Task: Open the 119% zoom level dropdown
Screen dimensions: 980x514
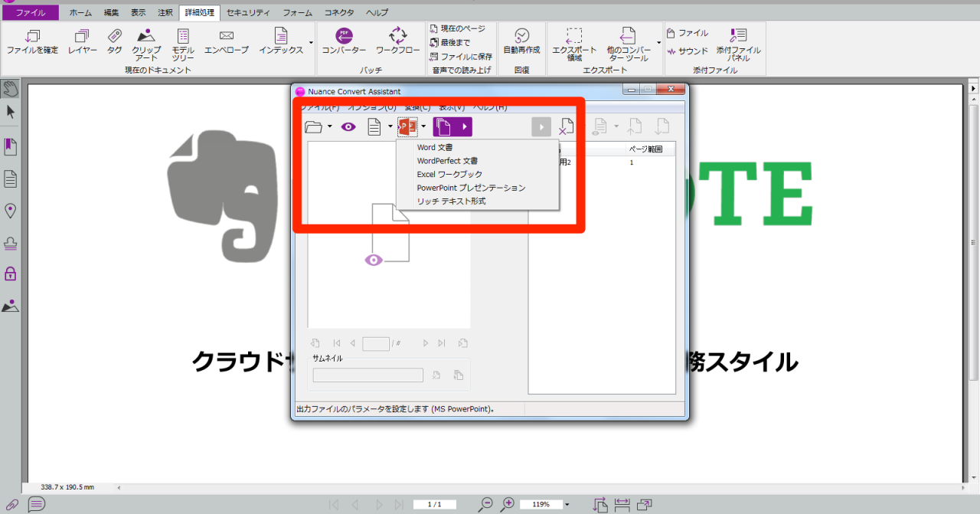Action: click(x=567, y=505)
